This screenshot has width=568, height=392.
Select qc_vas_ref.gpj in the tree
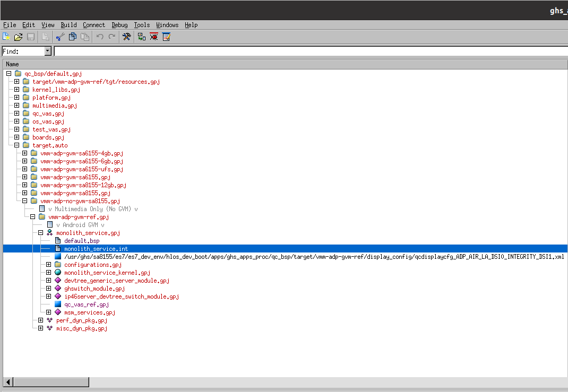tap(86, 304)
